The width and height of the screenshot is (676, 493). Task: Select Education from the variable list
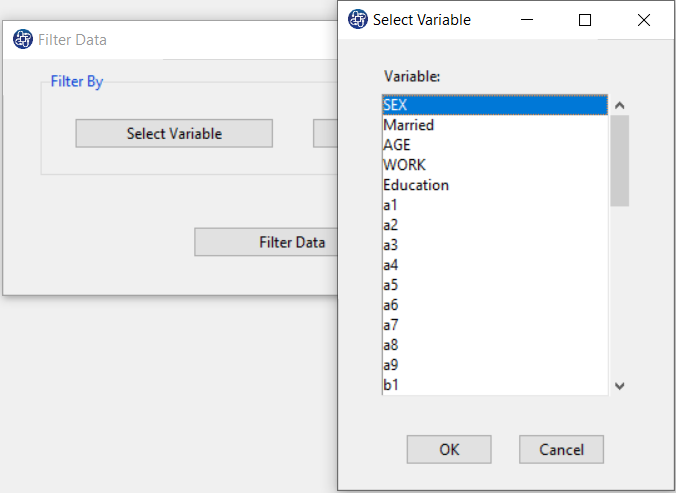pos(495,185)
